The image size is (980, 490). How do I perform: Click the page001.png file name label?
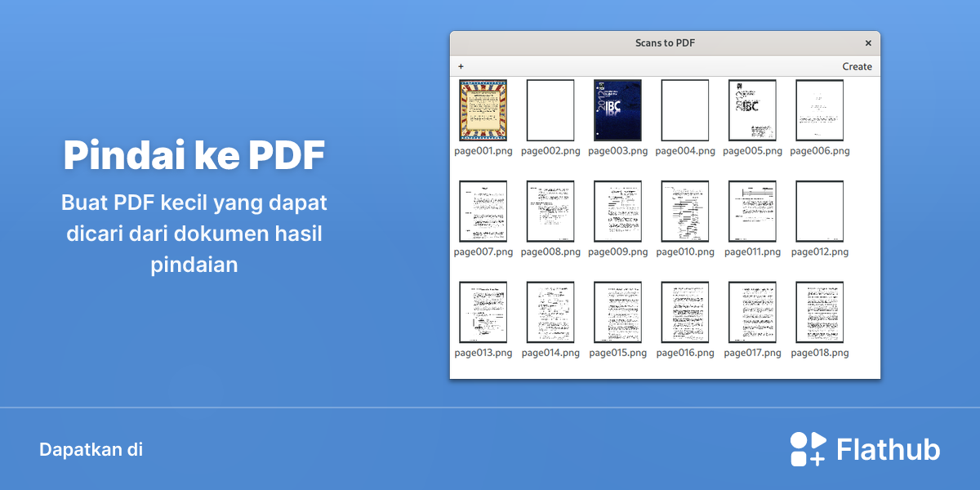click(x=483, y=151)
